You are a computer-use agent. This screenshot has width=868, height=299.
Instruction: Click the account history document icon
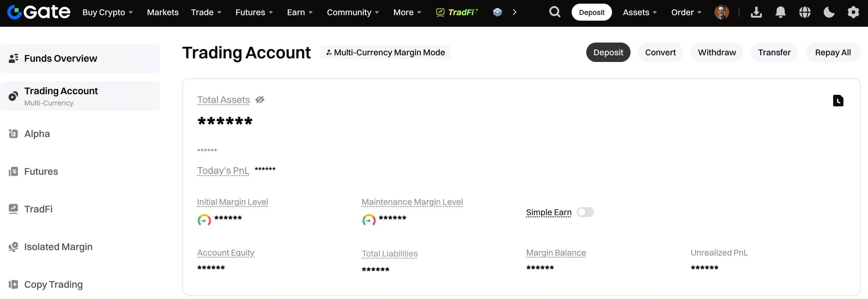coord(838,101)
